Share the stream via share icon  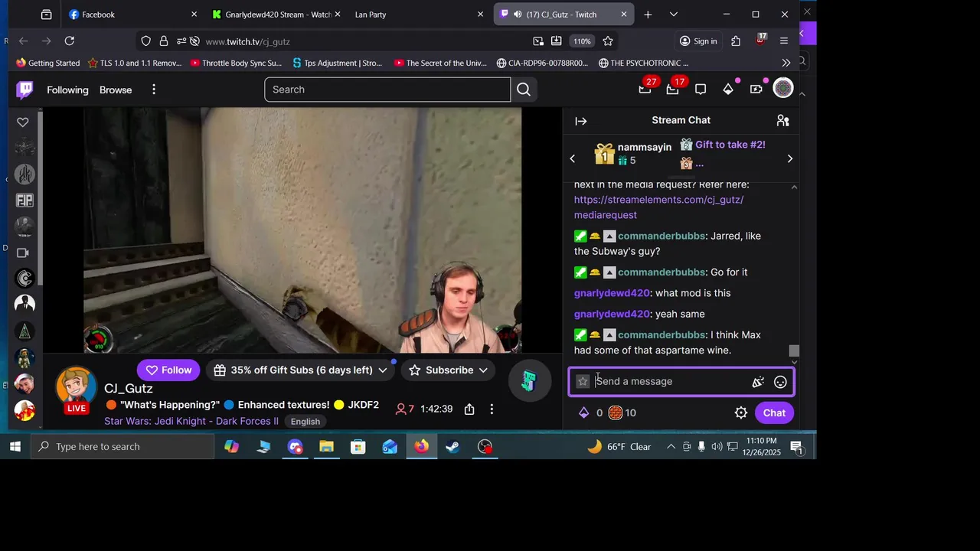click(469, 409)
